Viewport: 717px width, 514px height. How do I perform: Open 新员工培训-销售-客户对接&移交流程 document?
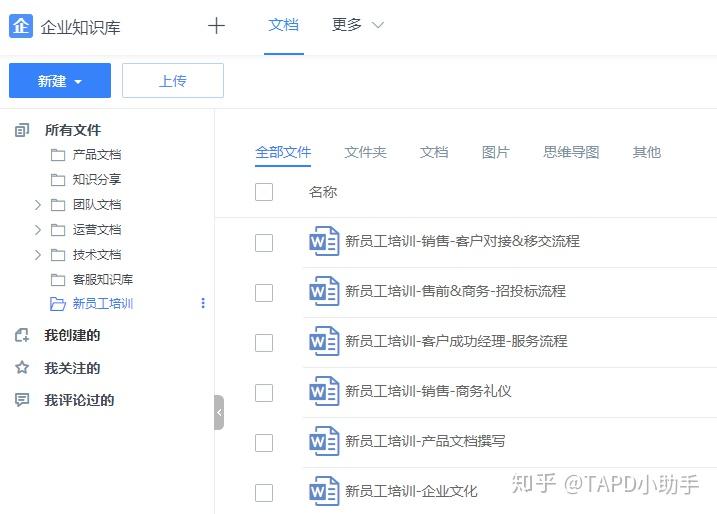coord(462,241)
